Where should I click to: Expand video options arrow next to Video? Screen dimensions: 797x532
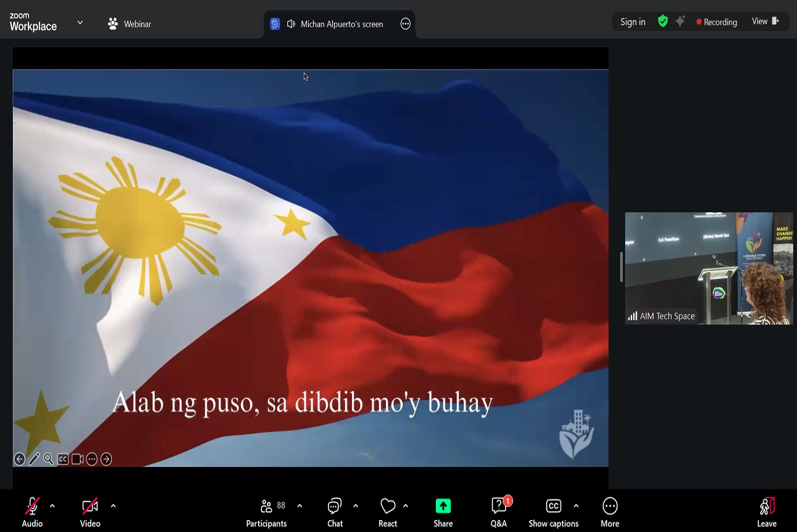[x=113, y=506]
